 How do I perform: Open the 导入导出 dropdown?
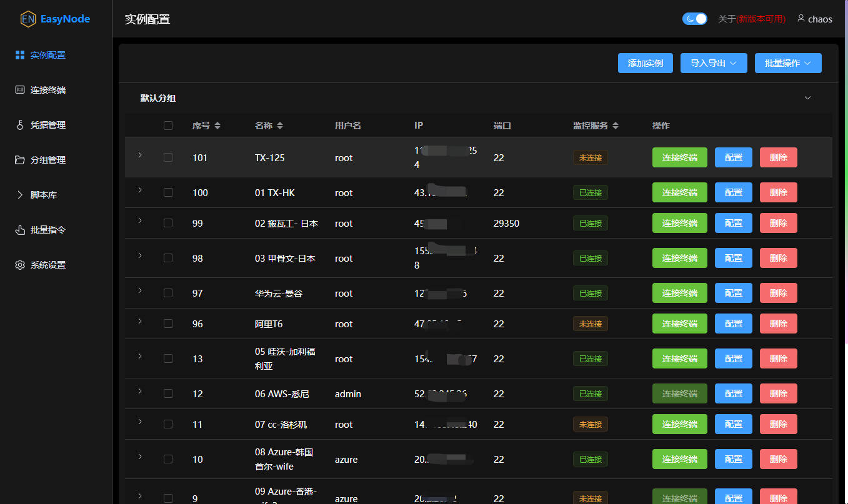(x=714, y=63)
